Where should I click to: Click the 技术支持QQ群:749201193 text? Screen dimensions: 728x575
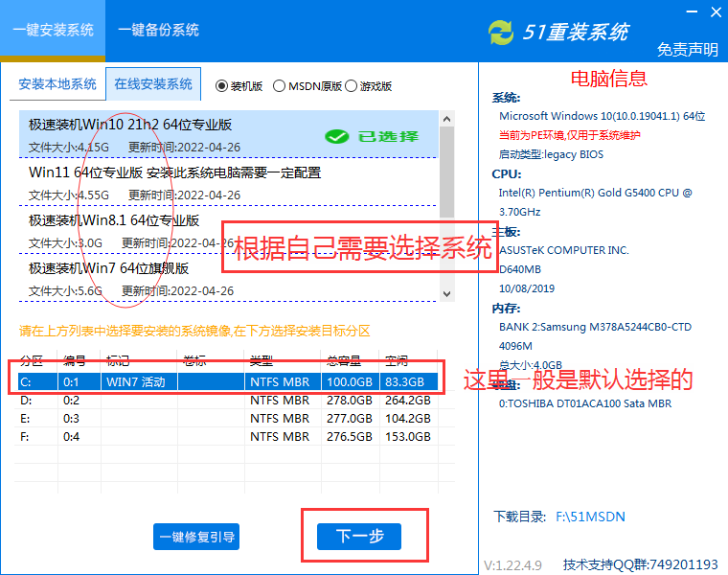click(641, 564)
